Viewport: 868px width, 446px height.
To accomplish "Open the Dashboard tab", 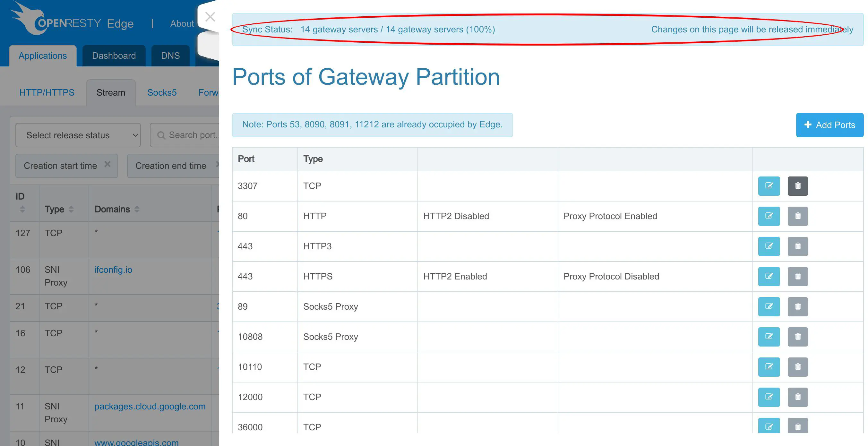I will click(x=114, y=56).
